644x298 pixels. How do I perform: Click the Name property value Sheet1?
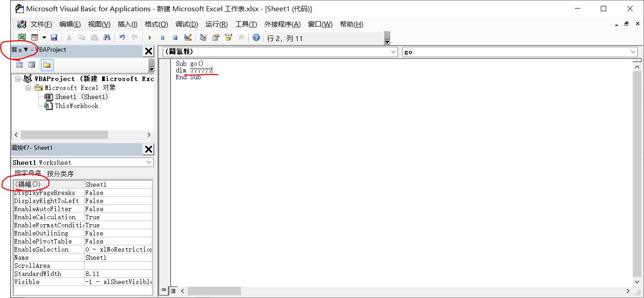click(x=118, y=257)
